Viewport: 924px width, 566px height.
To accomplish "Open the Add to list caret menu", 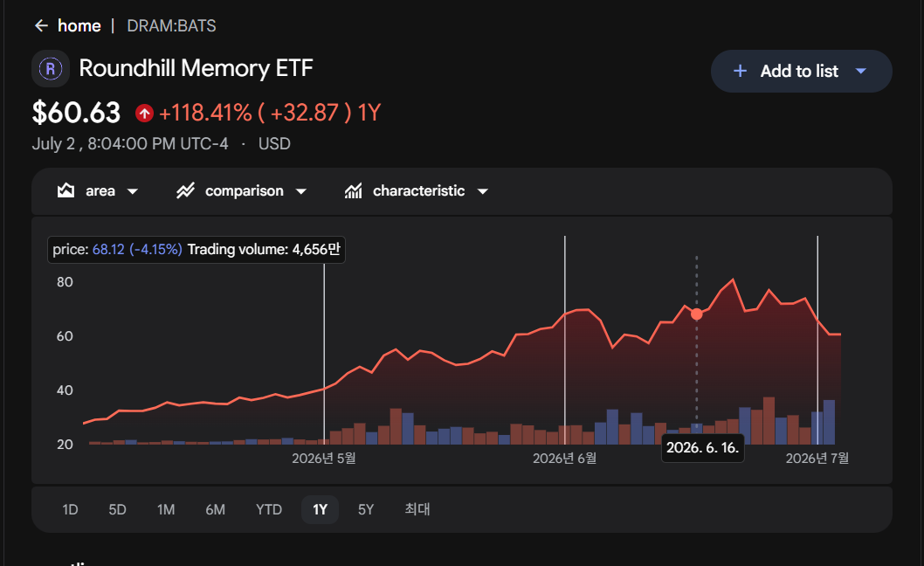I will click(861, 71).
